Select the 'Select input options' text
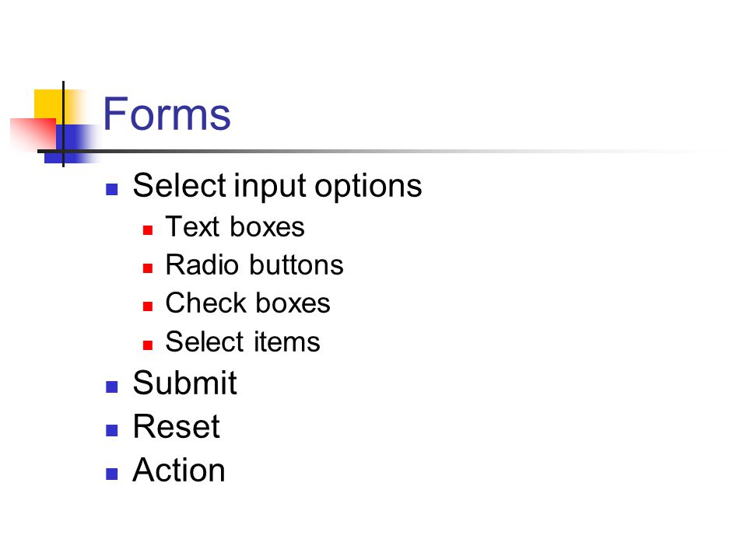747x560 pixels. click(x=277, y=186)
